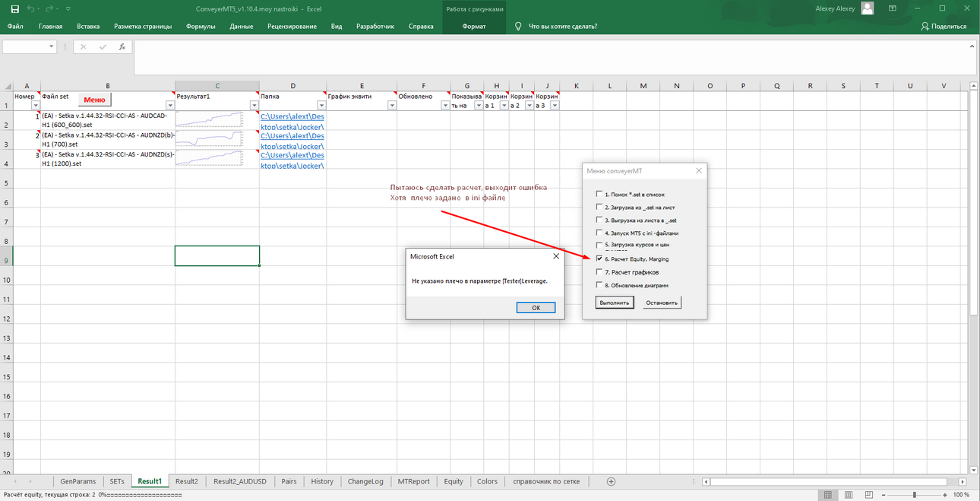The height and width of the screenshot is (501, 980).
Task: Open the Номер column filter dropdown
Action: click(x=36, y=106)
